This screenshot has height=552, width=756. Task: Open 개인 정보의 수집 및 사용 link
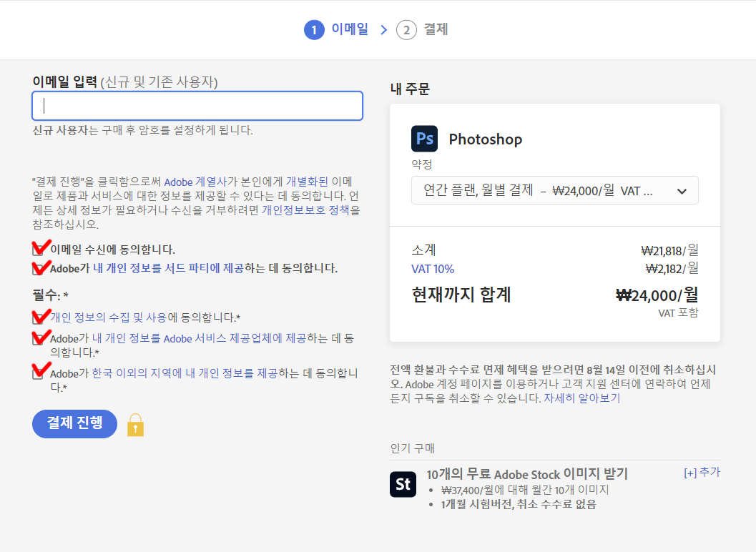(109, 317)
